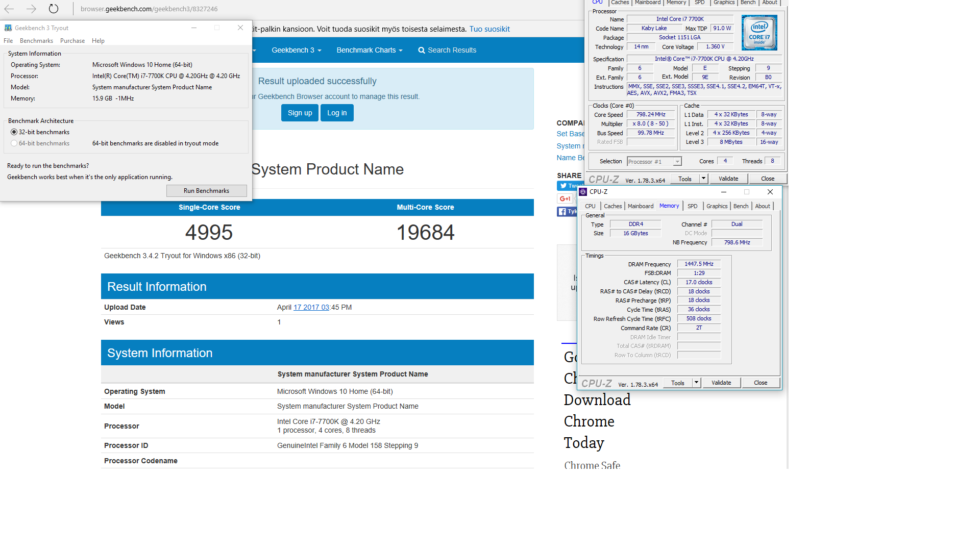Click Validate in the lower CPU-Z window

point(721,383)
